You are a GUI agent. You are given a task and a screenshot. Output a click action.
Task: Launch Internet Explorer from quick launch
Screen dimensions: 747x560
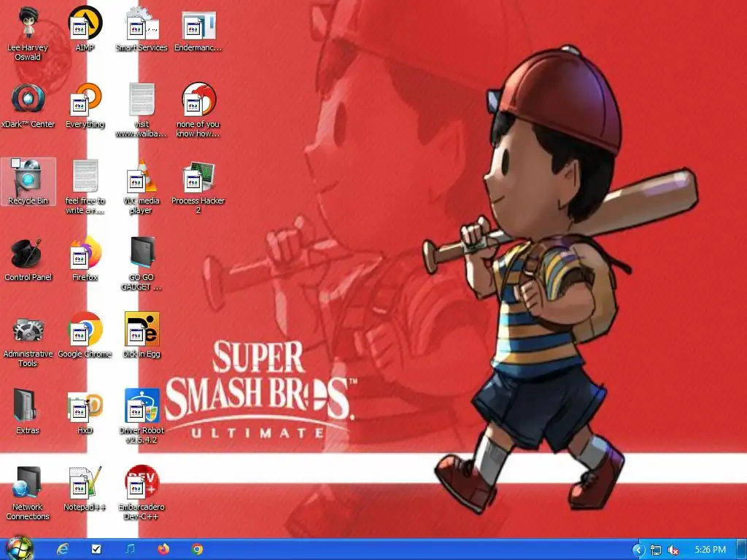point(63,550)
